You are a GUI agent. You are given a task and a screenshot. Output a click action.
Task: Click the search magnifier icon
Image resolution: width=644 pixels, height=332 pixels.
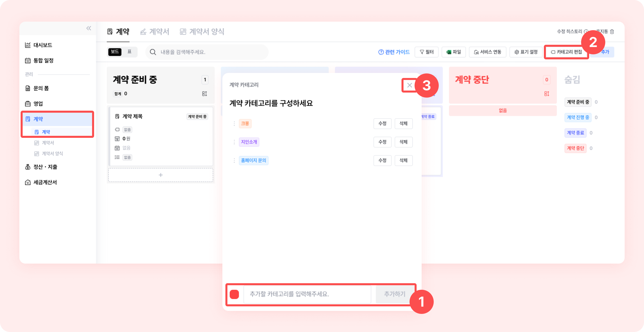point(153,52)
